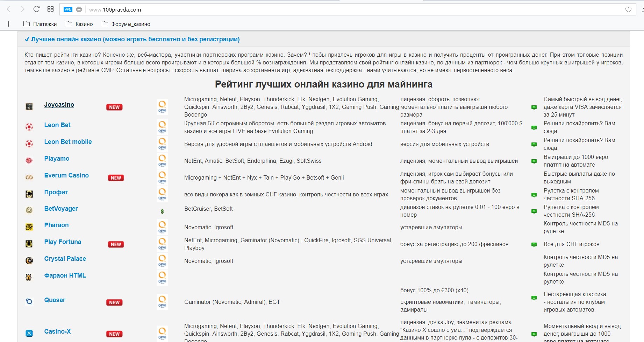644x342 pixels.
Task: Click the NEW badge next to Joycasino
Action: pos(114,107)
